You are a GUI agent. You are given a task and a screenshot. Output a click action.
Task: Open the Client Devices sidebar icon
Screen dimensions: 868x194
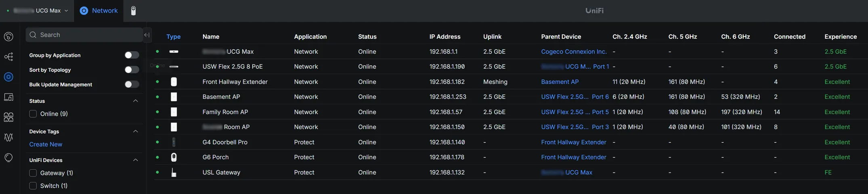point(8,97)
